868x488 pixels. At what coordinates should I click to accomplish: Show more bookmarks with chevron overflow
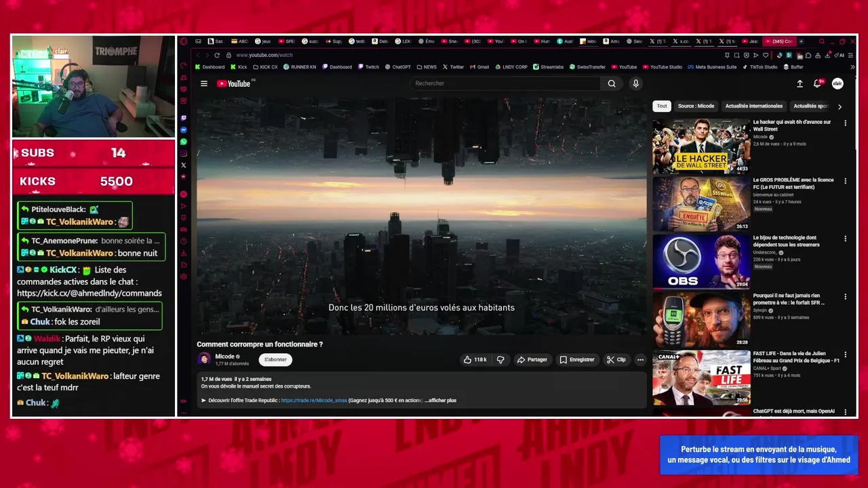click(853, 67)
